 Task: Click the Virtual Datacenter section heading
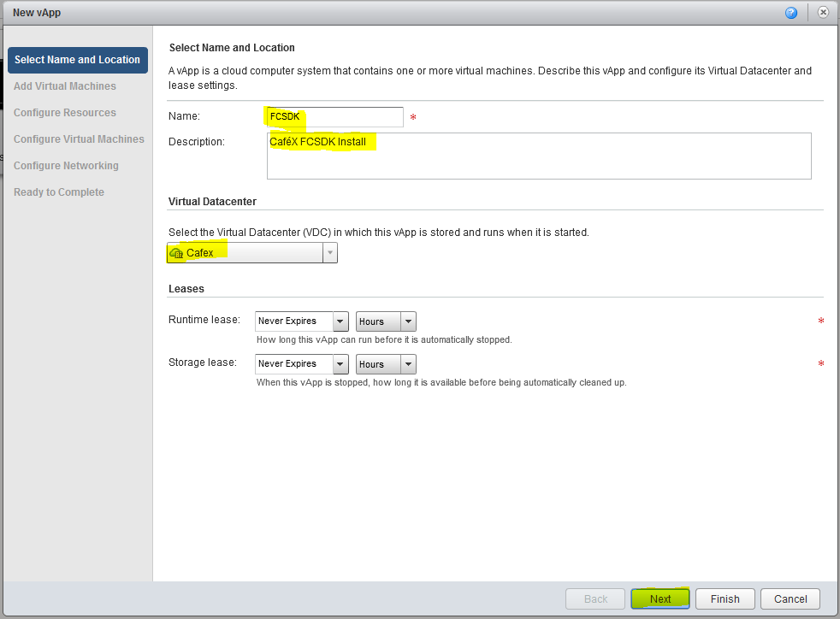[x=212, y=202]
